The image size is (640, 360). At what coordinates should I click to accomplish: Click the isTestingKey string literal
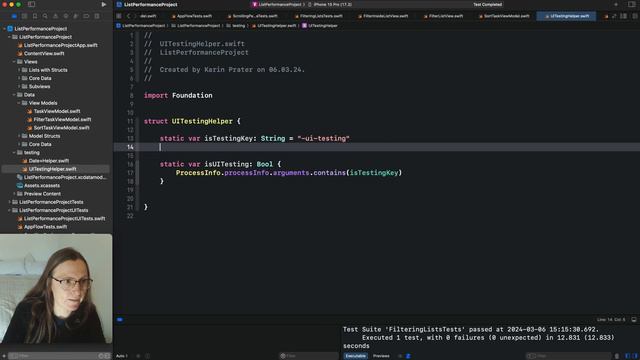click(x=323, y=139)
